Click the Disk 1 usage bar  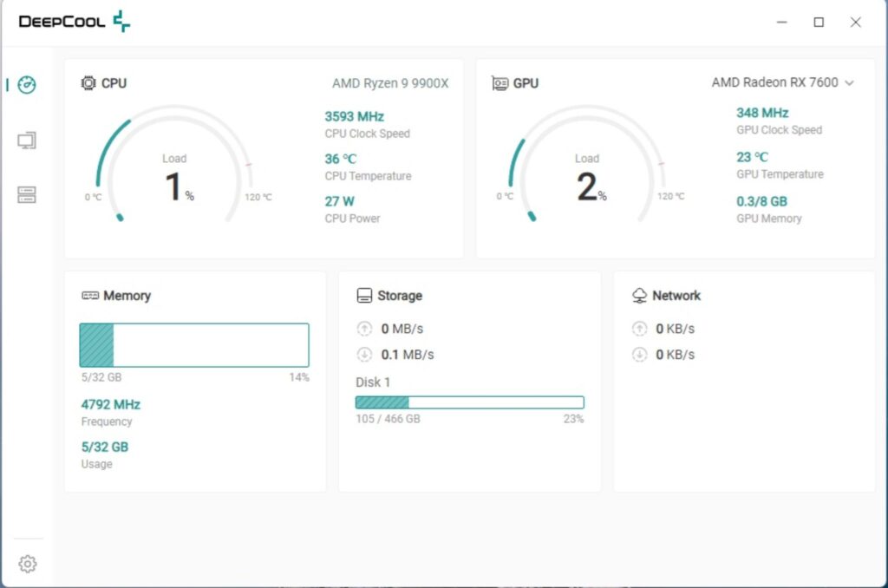click(469, 402)
